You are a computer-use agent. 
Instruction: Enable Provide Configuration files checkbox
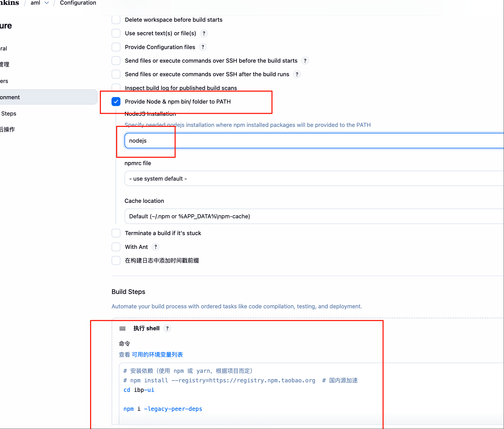116,47
